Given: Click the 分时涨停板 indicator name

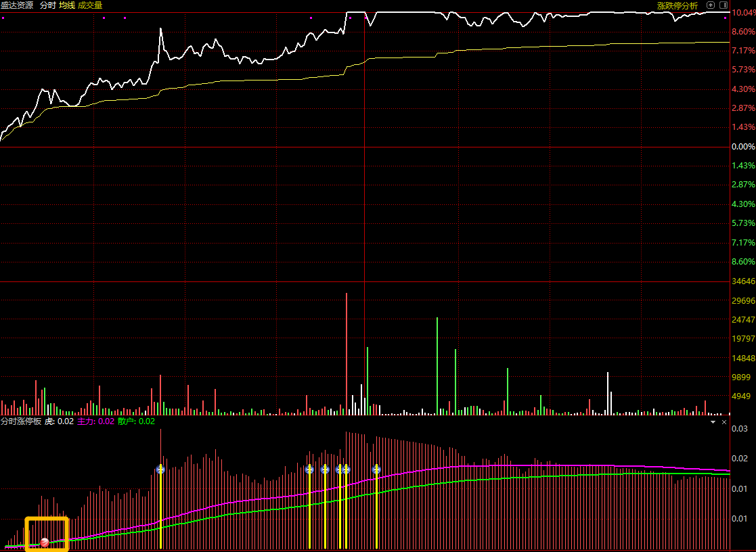Looking at the screenshot, I should pyautogui.click(x=21, y=421).
